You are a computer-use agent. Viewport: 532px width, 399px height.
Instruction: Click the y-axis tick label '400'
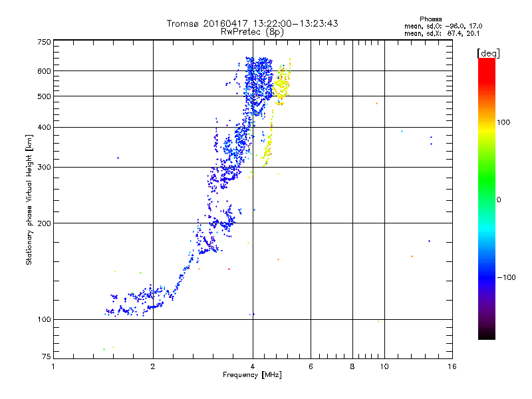[x=44, y=127]
